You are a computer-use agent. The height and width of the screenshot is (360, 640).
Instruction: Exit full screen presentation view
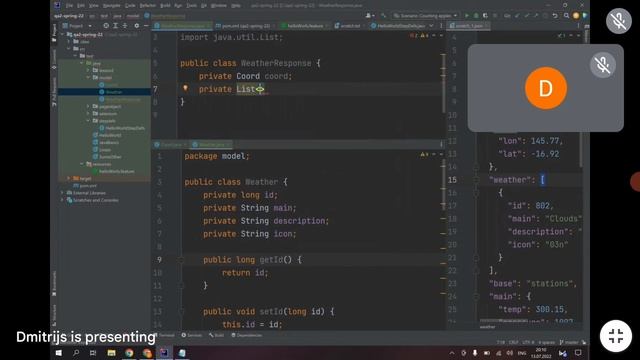click(x=616, y=336)
